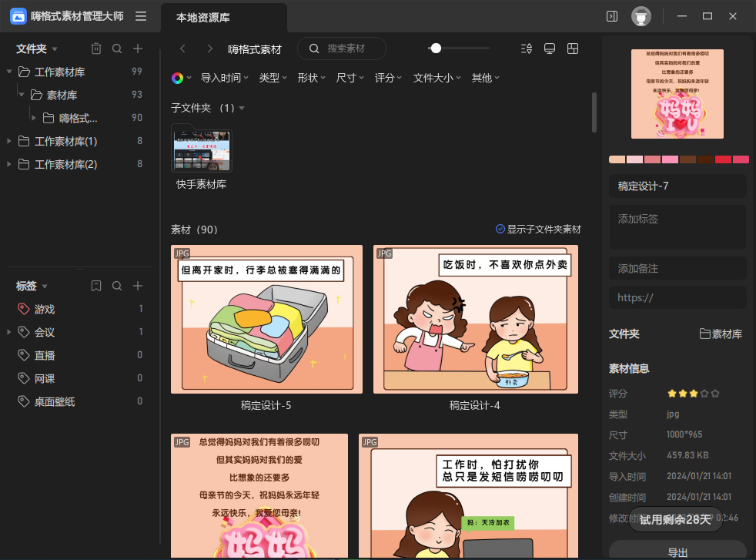Open the 其他 filter dropdown
This screenshot has width=756, height=560.
click(486, 78)
